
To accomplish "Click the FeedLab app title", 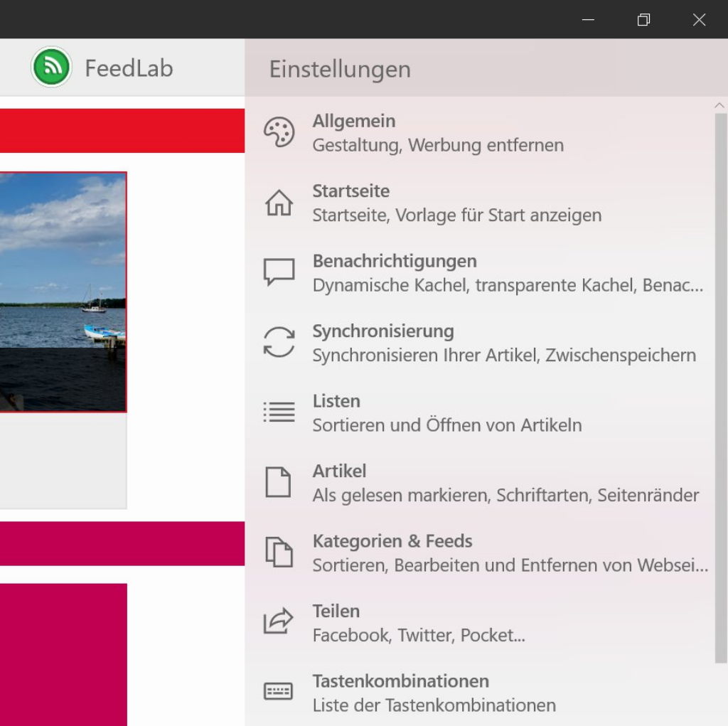I will [129, 68].
